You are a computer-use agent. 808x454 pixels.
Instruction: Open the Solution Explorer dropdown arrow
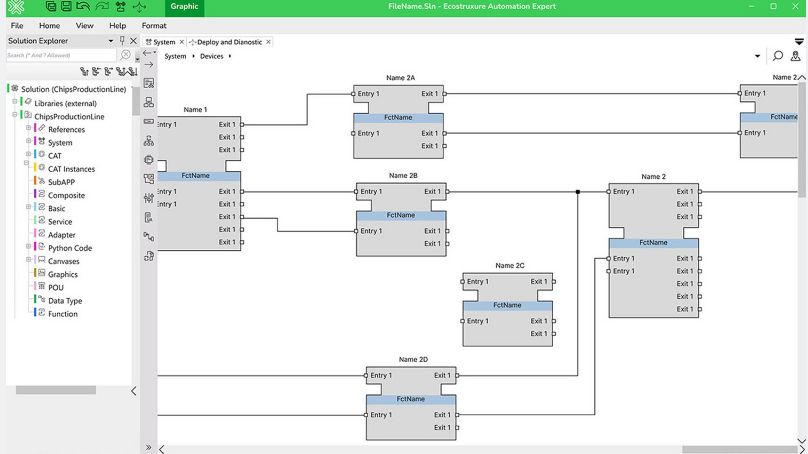tap(110, 41)
